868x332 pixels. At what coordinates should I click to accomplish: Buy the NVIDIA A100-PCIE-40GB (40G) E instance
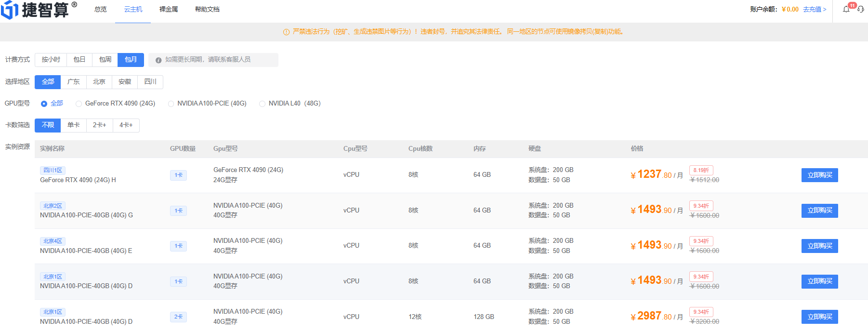point(820,246)
